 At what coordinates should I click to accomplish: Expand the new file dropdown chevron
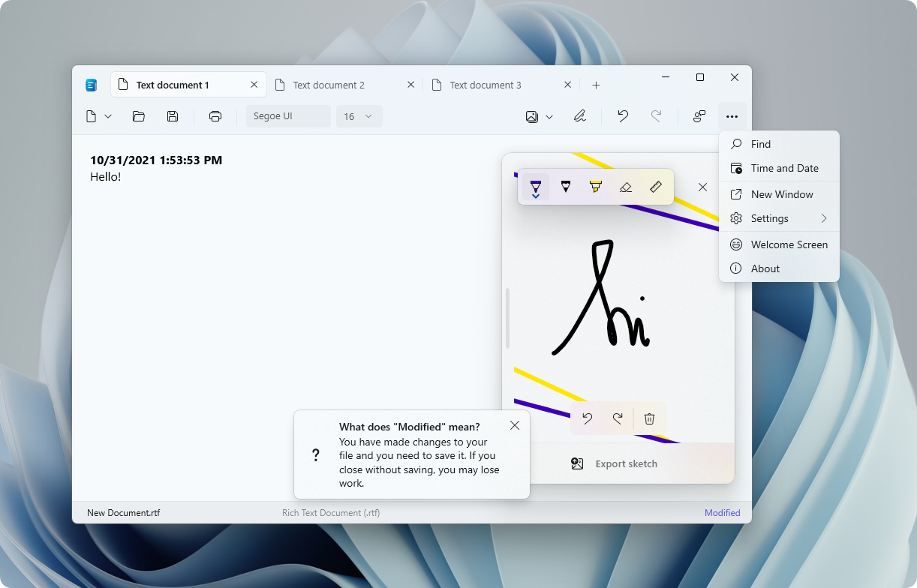point(108,116)
